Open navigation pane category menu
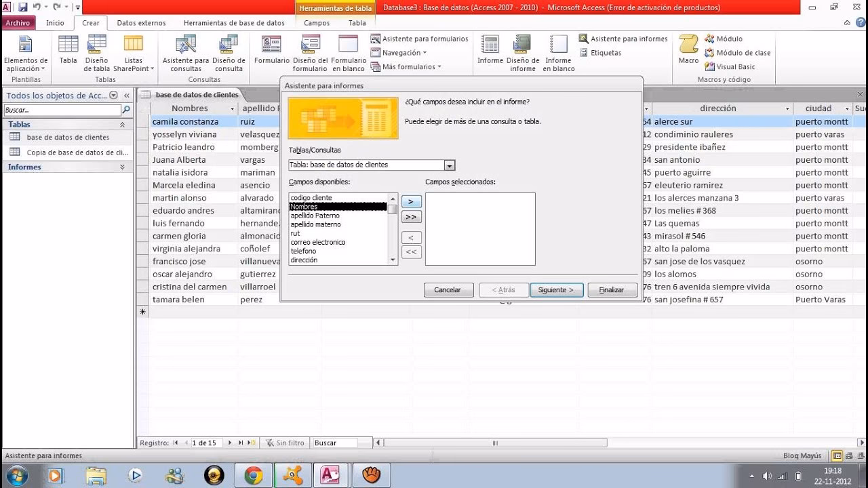This screenshot has width=868, height=488. [113, 96]
